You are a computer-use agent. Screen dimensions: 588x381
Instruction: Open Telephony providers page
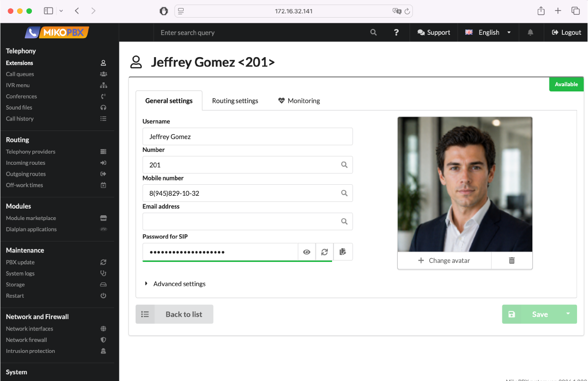tap(30, 151)
